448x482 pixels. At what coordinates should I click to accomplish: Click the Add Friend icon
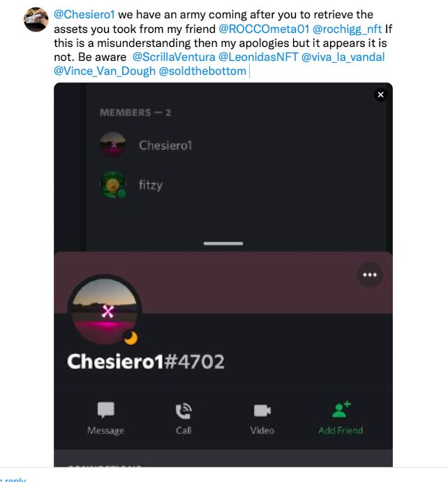(x=341, y=409)
